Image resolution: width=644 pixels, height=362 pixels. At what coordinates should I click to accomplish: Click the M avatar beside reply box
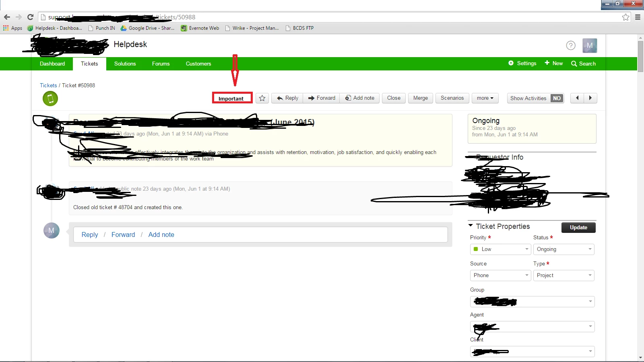[x=52, y=230]
